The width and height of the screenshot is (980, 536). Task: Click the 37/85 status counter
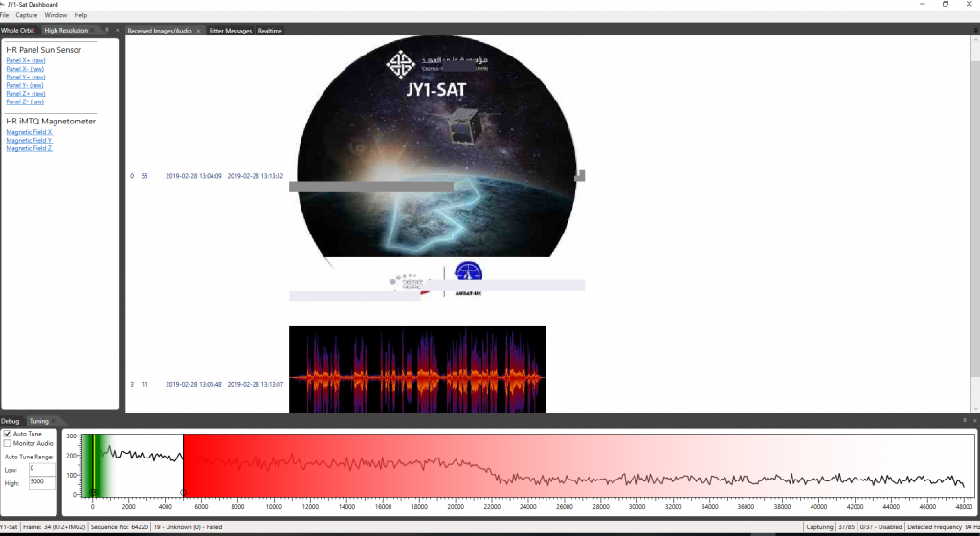(846, 527)
